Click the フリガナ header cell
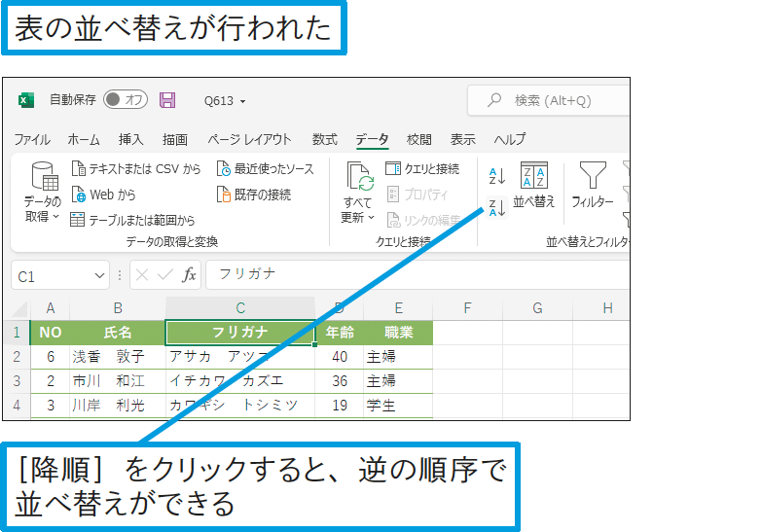 240,333
